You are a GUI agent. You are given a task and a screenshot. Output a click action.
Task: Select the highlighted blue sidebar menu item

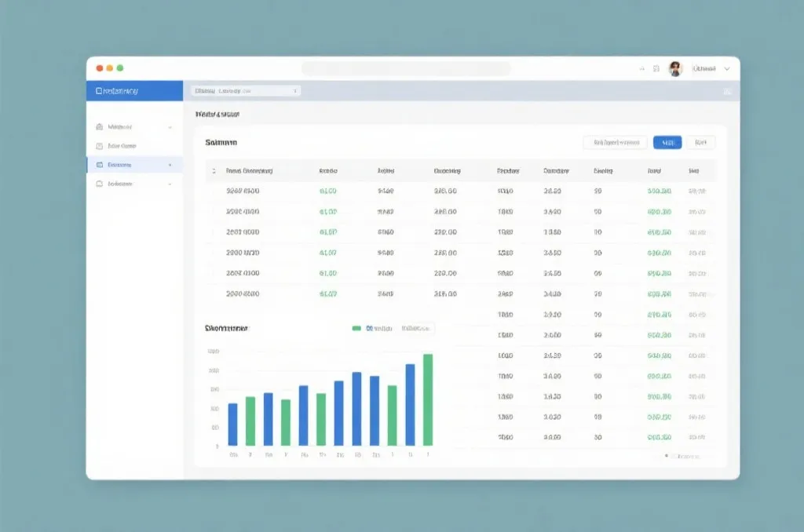[x=135, y=165]
